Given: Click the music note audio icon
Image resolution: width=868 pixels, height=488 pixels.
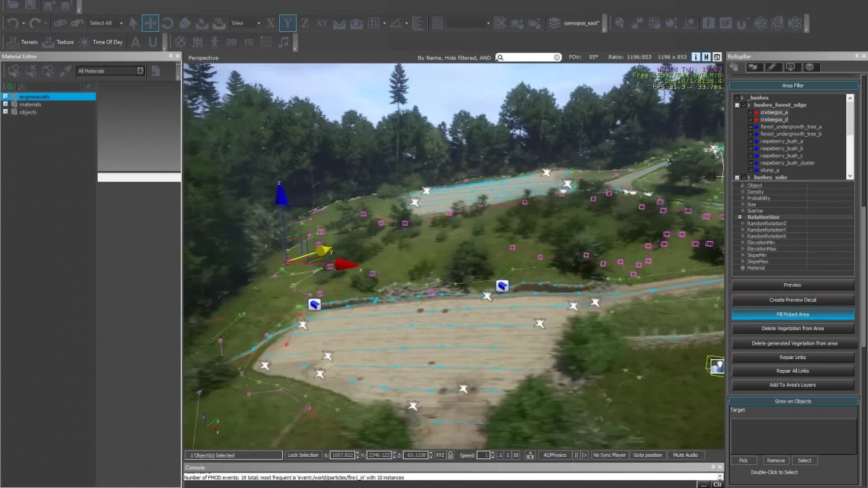Looking at the screenshot, I should [284, 42].
